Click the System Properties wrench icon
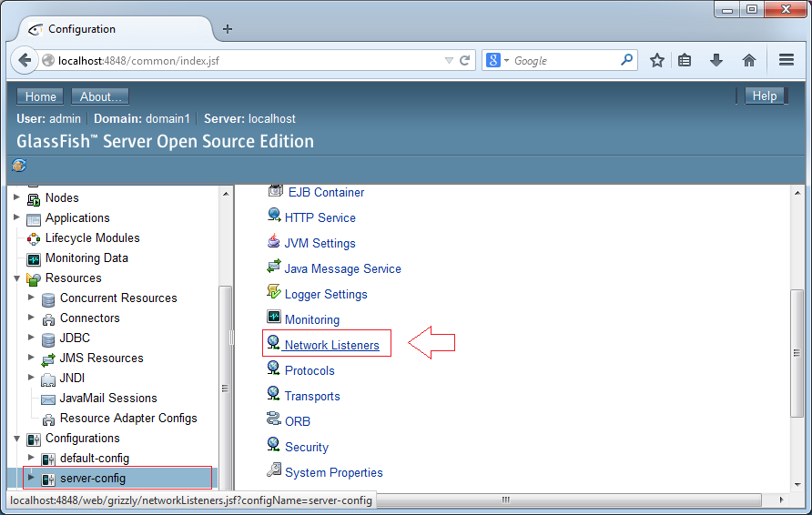 click(274, 470)
